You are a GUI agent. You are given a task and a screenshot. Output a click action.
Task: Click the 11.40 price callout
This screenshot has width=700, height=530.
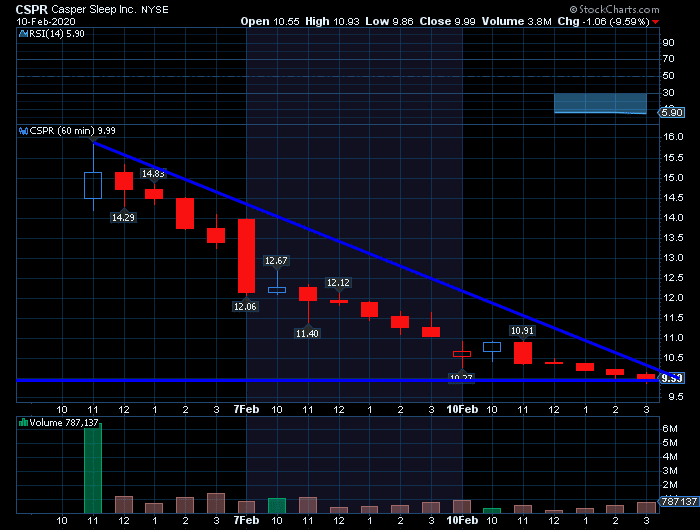tap(307, 333)
